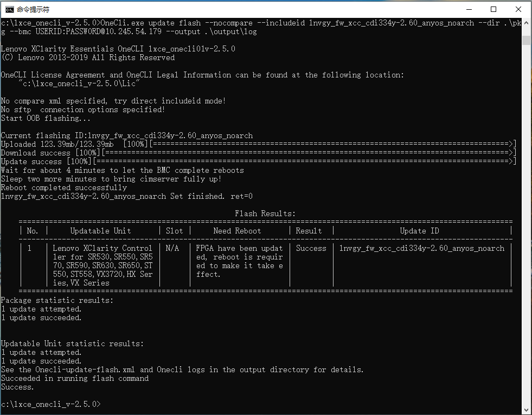Click the 'Wait for about 4 minutes' line
532x415 pixels.
123,170
